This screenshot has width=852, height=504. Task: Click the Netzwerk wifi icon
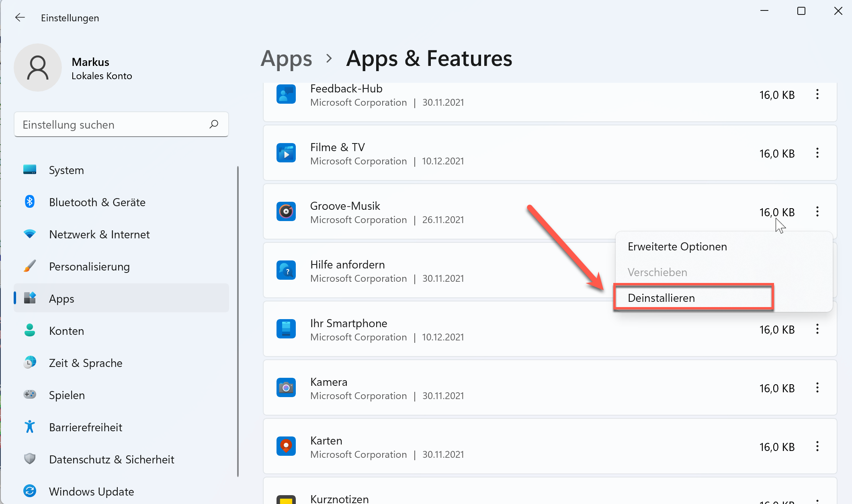click(x=30, y=234)
